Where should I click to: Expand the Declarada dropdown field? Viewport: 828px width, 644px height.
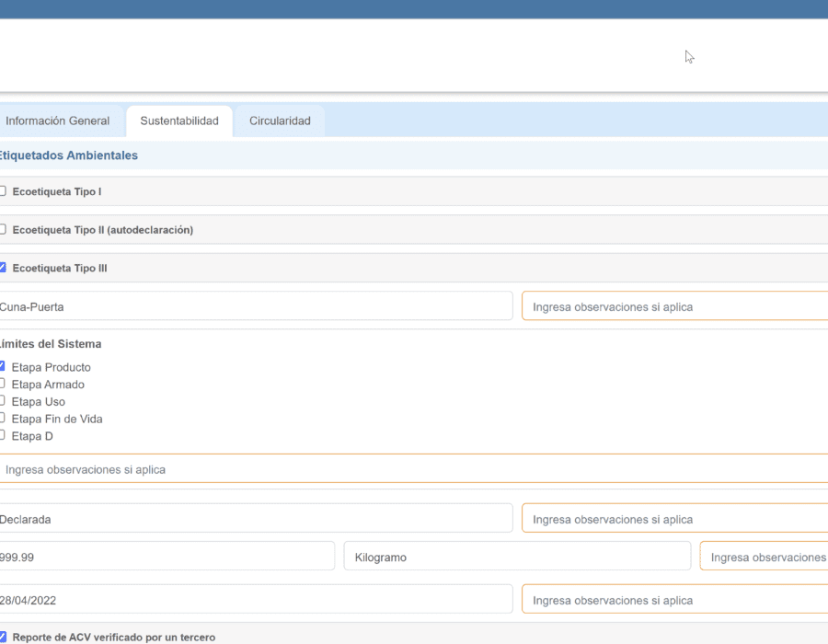[x=256, y=519]
